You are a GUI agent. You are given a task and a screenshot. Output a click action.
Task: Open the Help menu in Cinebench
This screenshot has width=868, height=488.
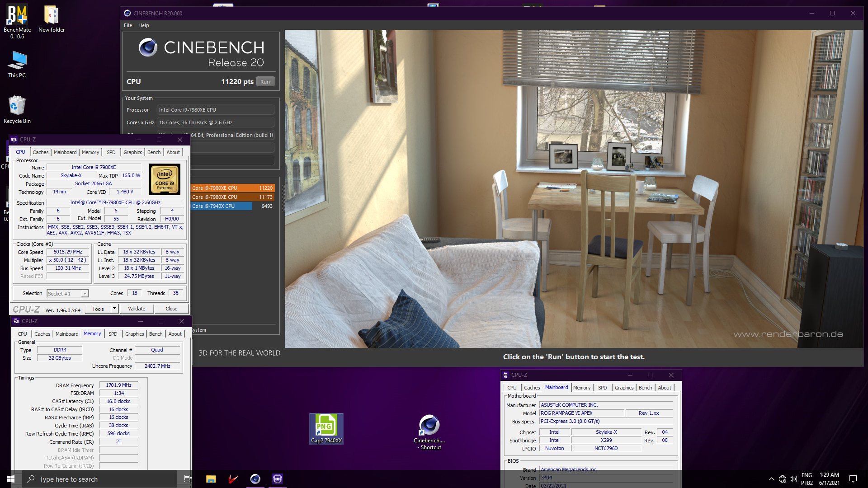(144, 25)
